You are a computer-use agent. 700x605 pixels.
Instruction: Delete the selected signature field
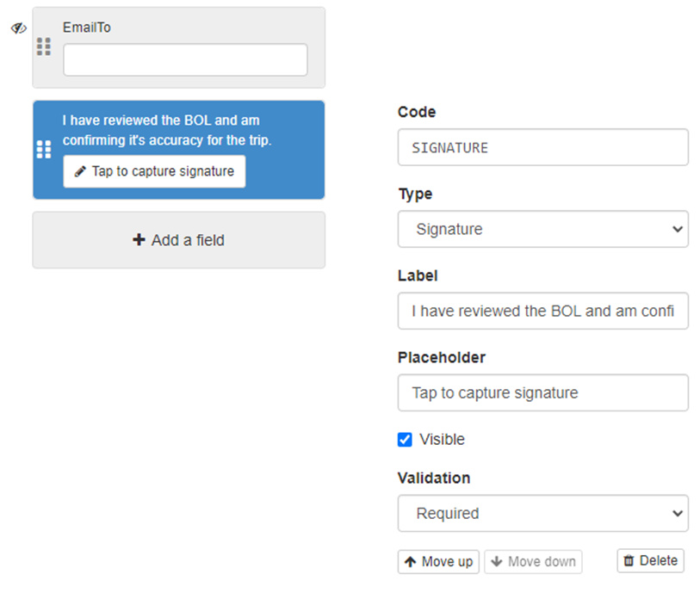[x=650, y=561]
